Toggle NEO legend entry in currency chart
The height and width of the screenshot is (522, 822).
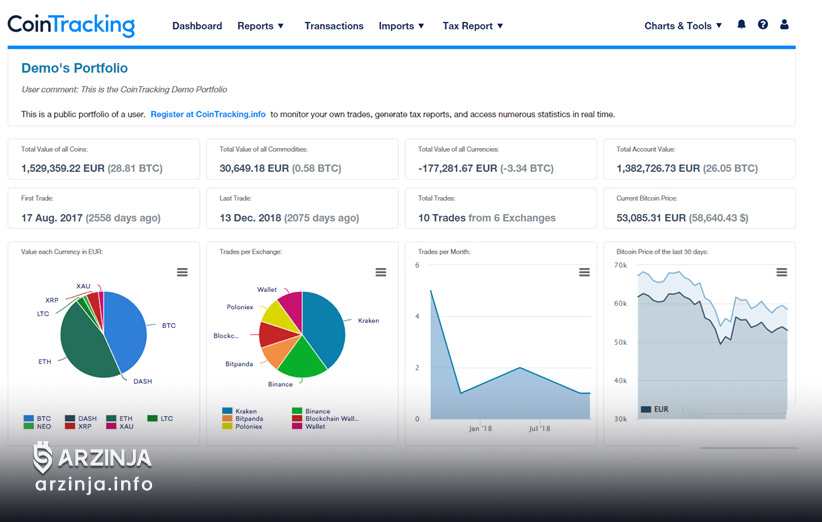37,427
